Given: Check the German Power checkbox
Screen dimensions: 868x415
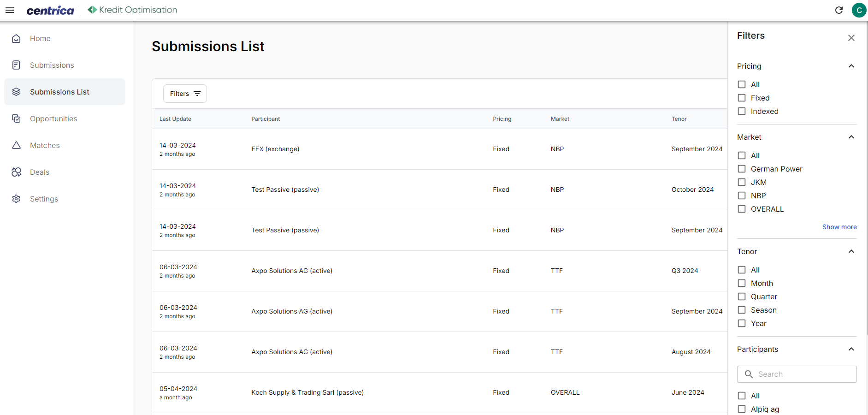Looking at the screenshot, I should point(742,169).
